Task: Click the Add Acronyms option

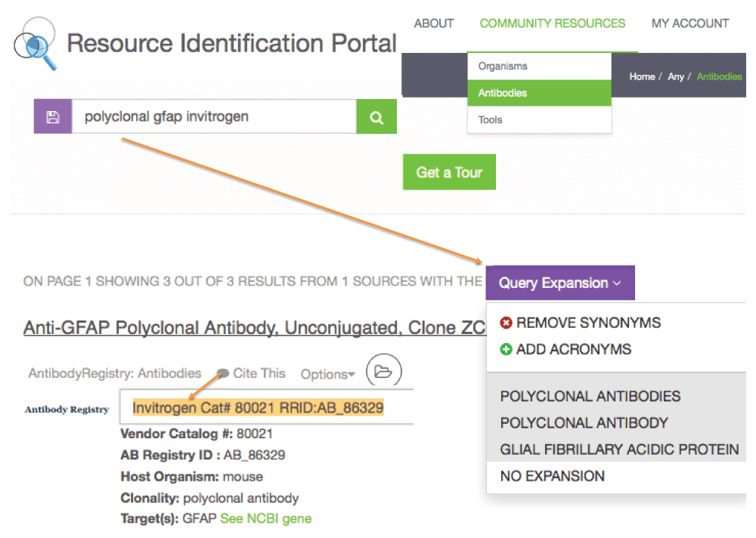Action: [x=574, y=349]
